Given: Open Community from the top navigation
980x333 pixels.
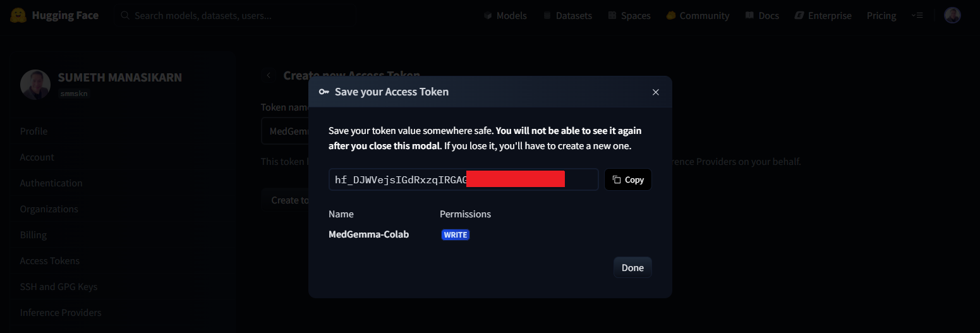Looking at the screenshot, I should 698,16.
